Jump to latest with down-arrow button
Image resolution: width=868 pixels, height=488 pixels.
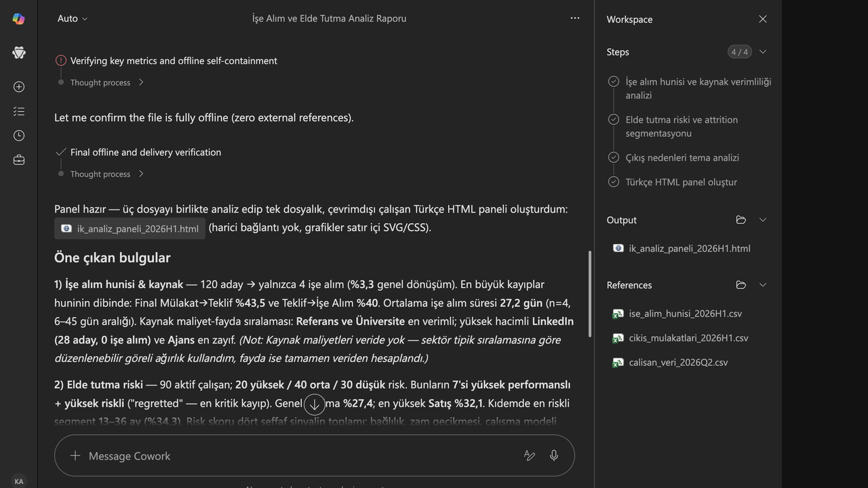pyautogui.click(x=315, y=405)
